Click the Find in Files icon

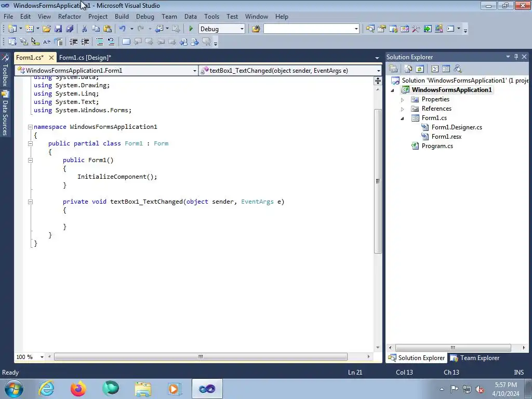[x=256, y=29]
